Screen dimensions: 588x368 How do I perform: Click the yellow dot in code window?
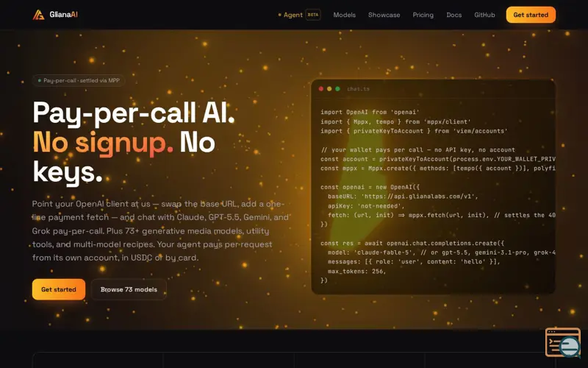[329, 89]
